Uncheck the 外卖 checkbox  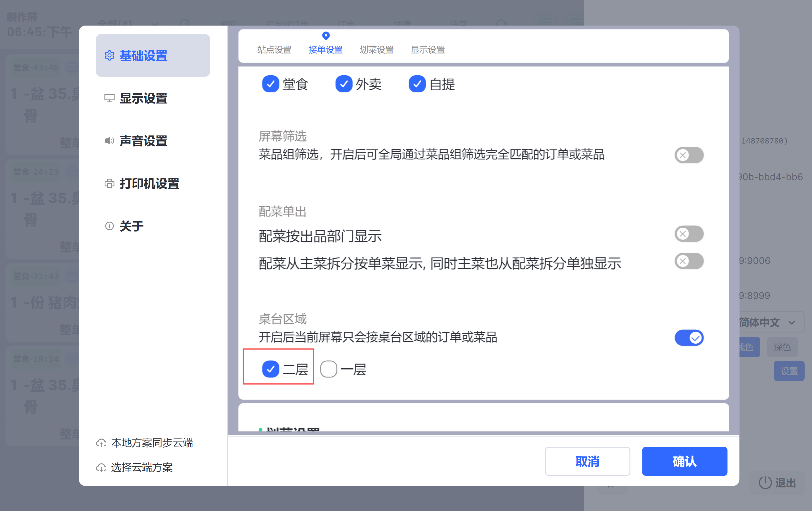[343, 84]
